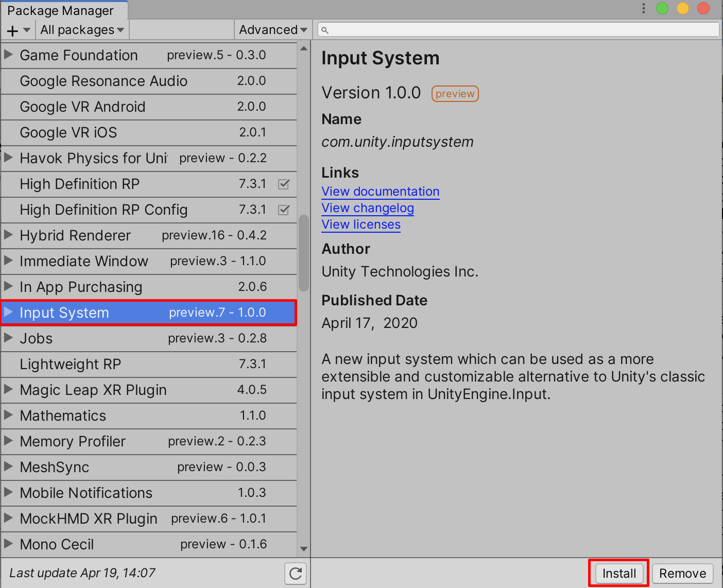This screenshot has height=588, width=723.
Task: Open the add package plus menu
Action: [18, 30]
